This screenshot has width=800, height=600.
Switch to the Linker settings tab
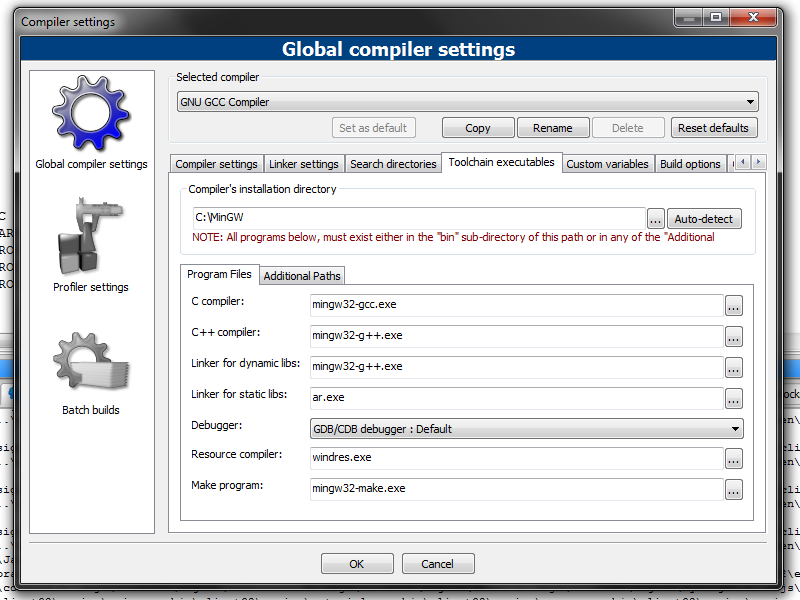pos(304,164)
